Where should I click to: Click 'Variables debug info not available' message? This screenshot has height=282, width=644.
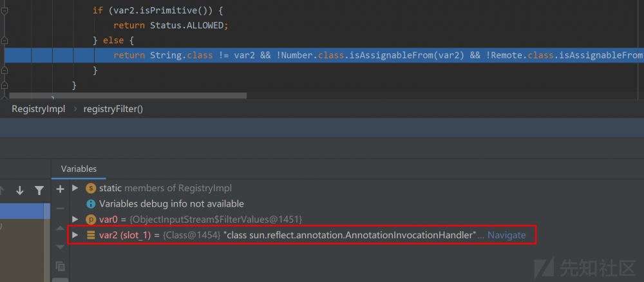pyautogui.click(x=172, y=203)
